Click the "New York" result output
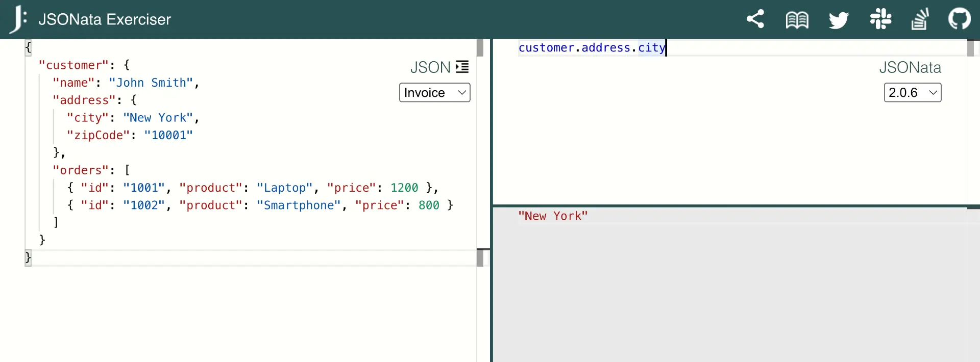The height and width of the screenshot is (362, 980). click(553, 216)
